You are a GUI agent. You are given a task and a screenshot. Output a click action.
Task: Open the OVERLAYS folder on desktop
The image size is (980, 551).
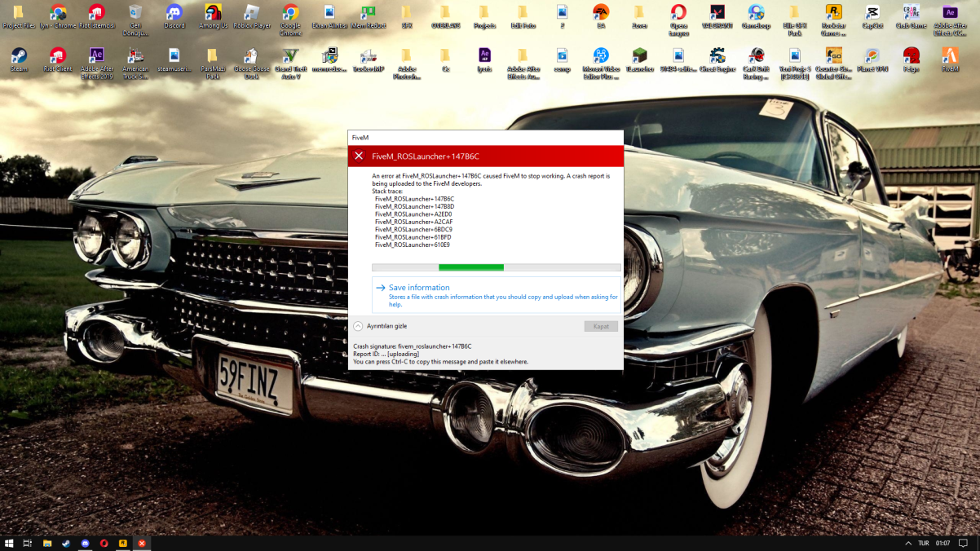click(x=445, y=16)
